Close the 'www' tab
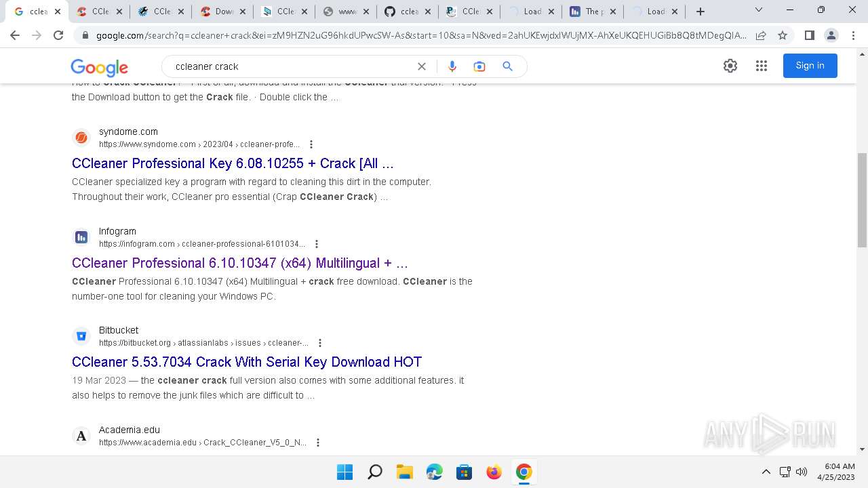This screenshot has width=868, height=488. 366,12
